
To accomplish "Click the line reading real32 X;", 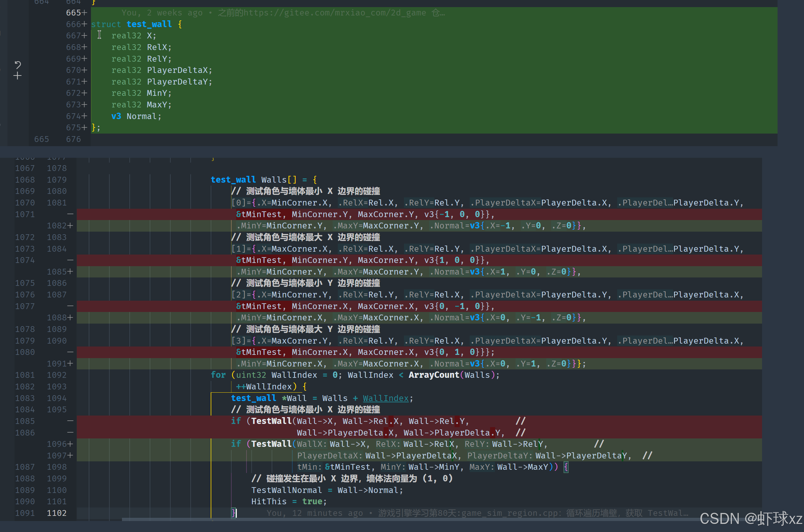I will [x=134, y=35].
